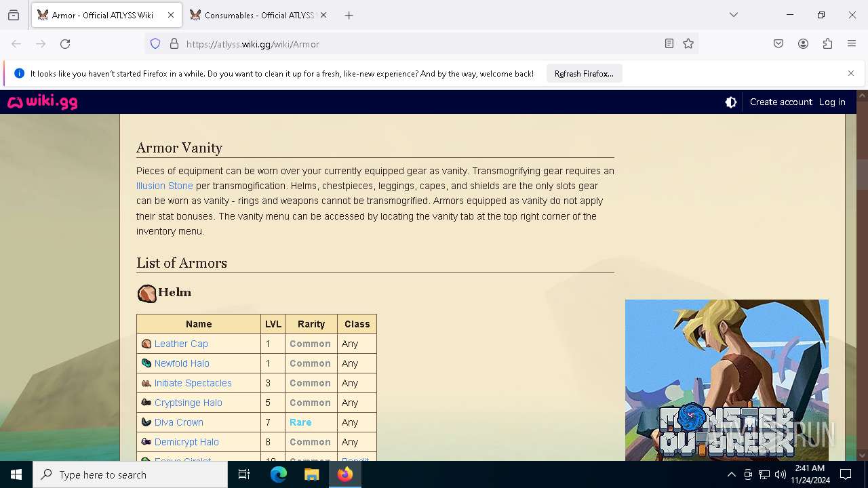Click the LVL column header

273,324
